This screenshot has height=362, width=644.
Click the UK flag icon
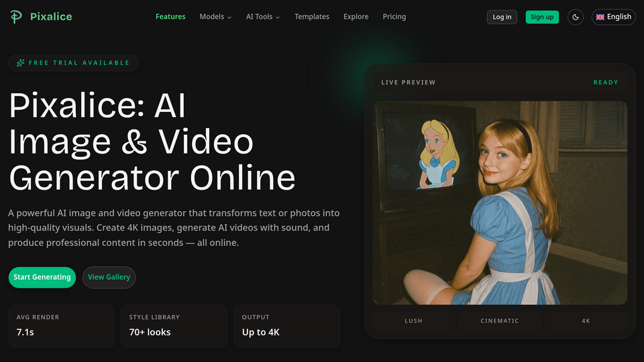(600, 17)
